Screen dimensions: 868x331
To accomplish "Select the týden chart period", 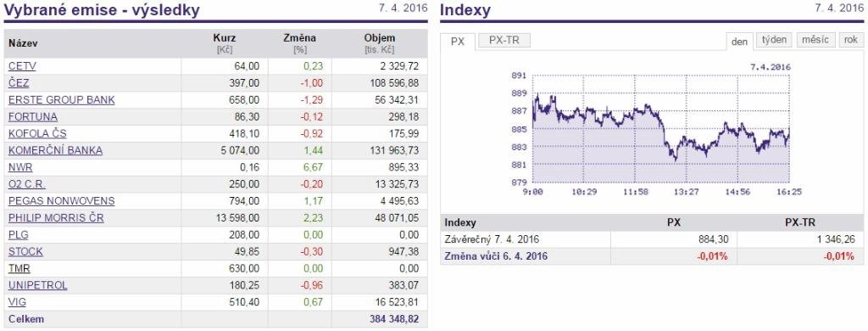I will tap(775, 40).
